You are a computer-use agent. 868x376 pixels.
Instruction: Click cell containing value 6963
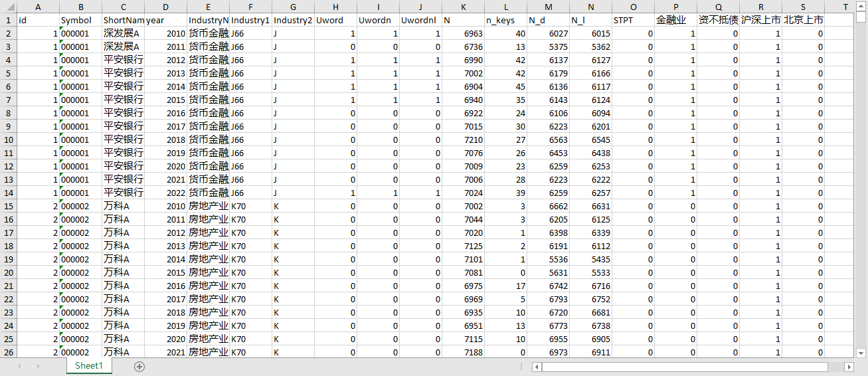[x=463, y=33]
